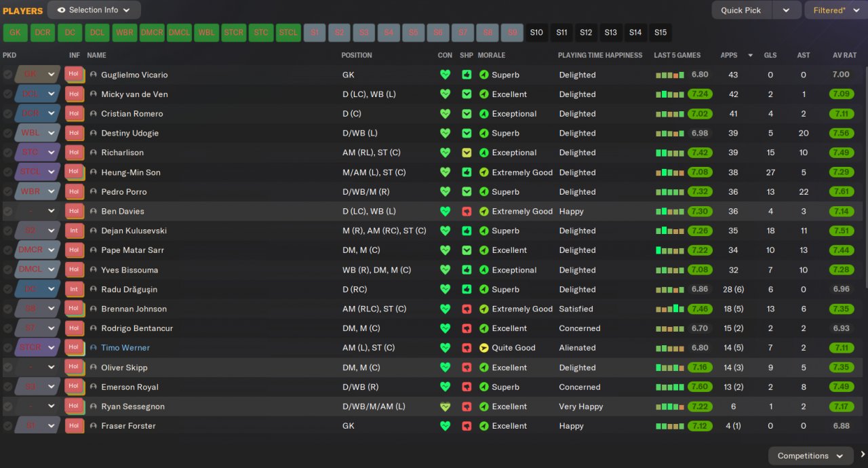The image size is (868, 468).
Task: Open the Competitions dropdown
Action: [x=810, y=455]
